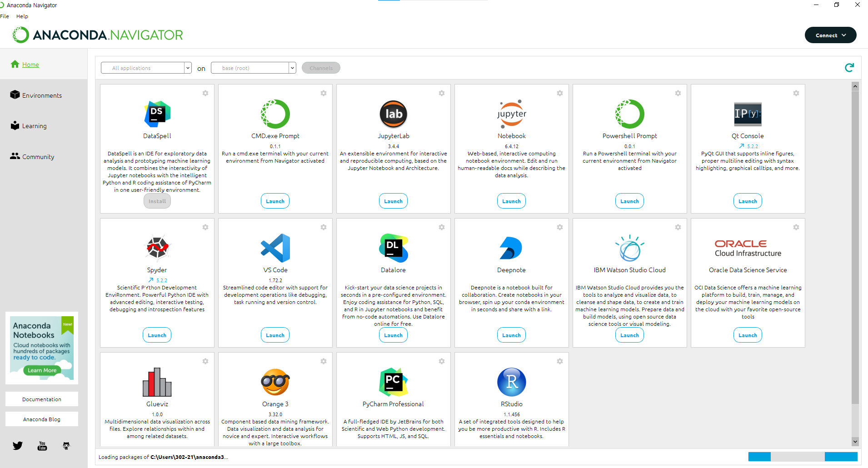Image resolution: width=868 pixels, height=468 pixels.
Task: Open gear options on Deepnote tile
Action: coord(560,227)
